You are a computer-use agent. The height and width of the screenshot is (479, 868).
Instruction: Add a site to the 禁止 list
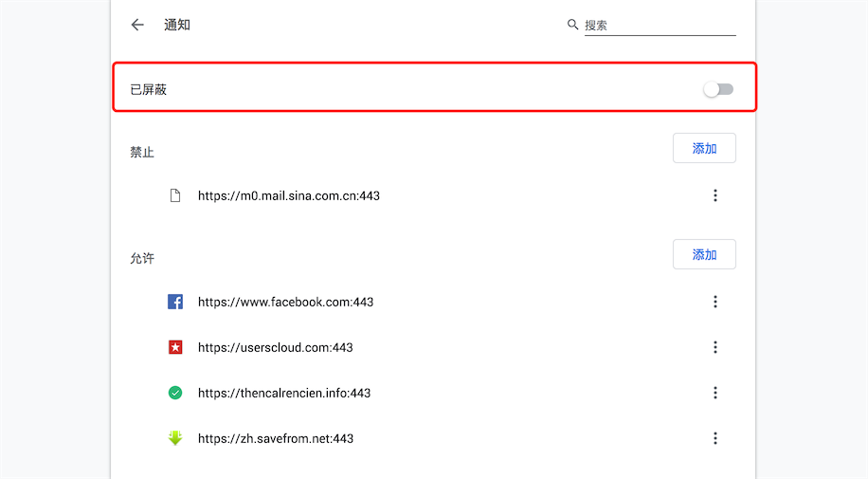tap(704, 148)
